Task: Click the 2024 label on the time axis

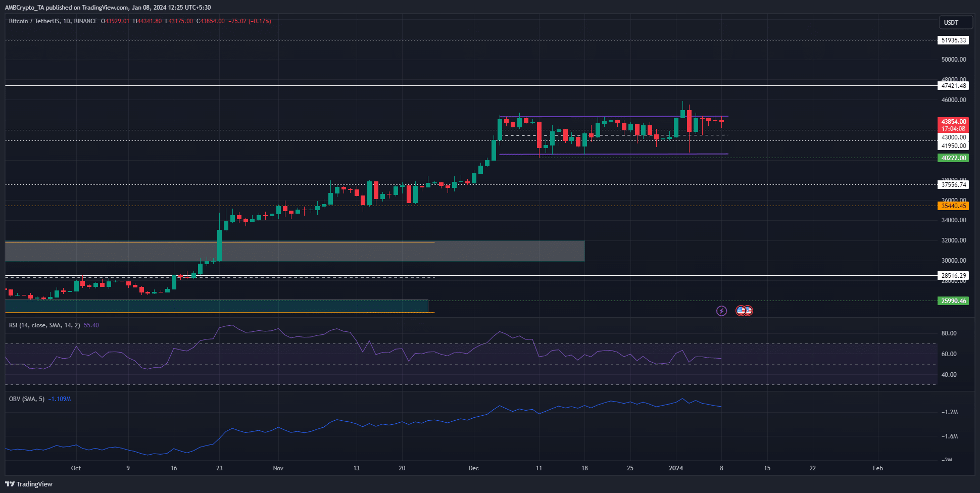Action: coord(675,468)
